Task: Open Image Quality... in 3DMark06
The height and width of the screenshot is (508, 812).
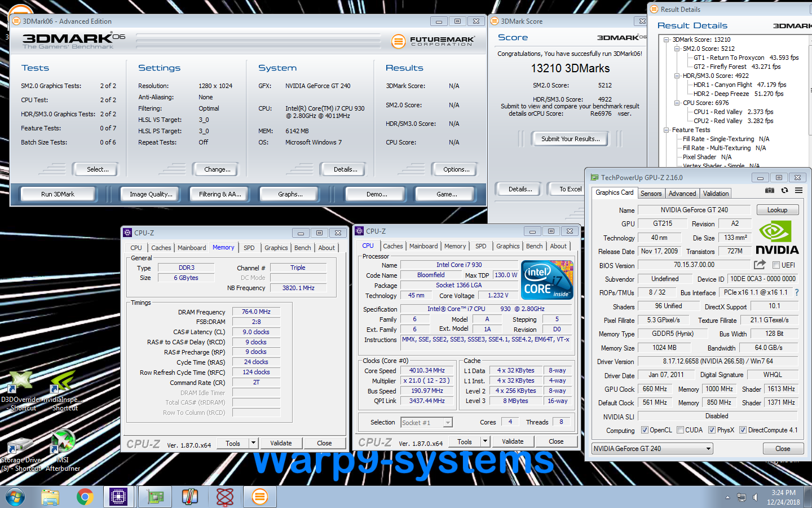Action: 151,194
